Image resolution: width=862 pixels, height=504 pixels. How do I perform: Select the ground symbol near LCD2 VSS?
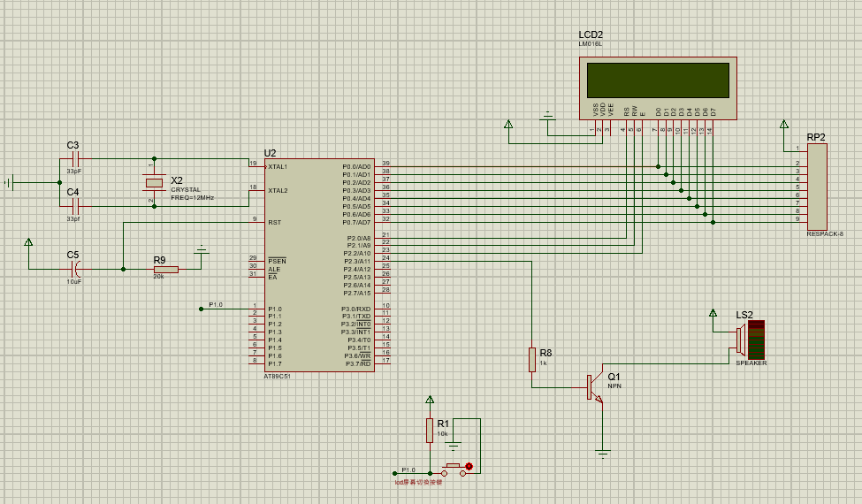click(x=547, y=117)
